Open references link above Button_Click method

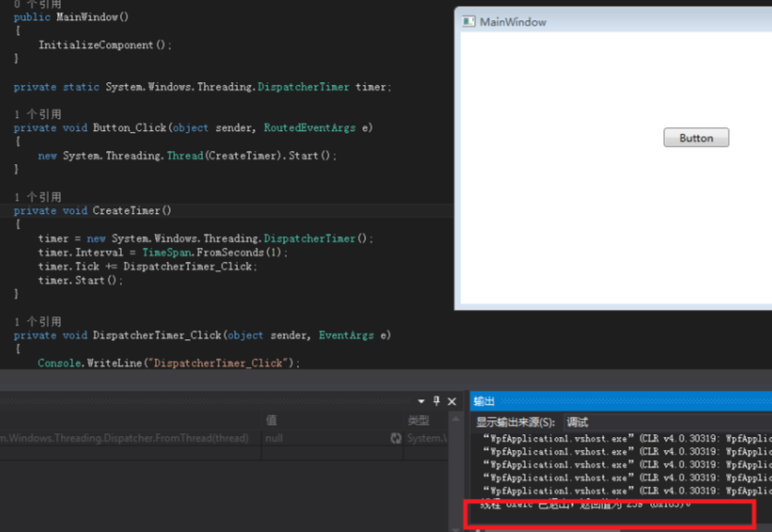pos(38,114)
